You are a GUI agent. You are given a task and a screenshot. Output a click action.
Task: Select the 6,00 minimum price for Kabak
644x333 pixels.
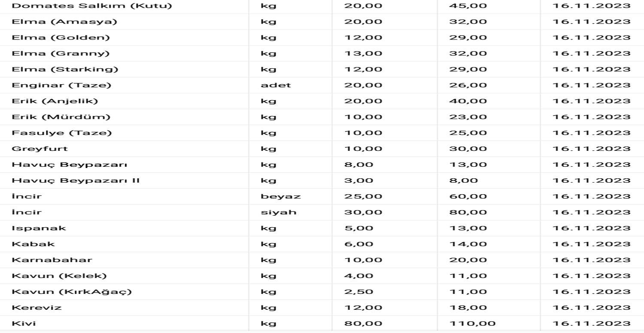pyautogui.click(x=359, y=244)
